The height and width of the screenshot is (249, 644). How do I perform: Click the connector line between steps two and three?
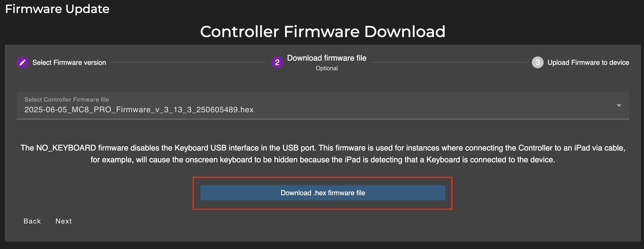coord(449,62)
